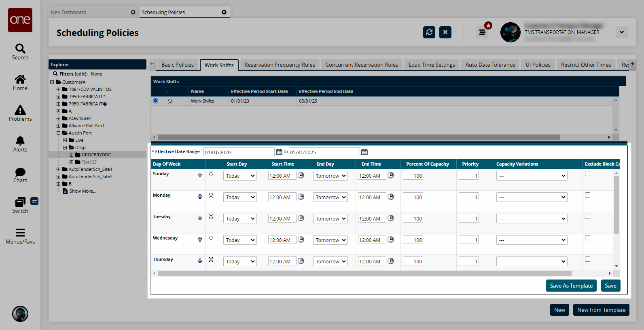Select the AutoTenderSch_Site1 tree item
The image size is (644, 330).
90,169
